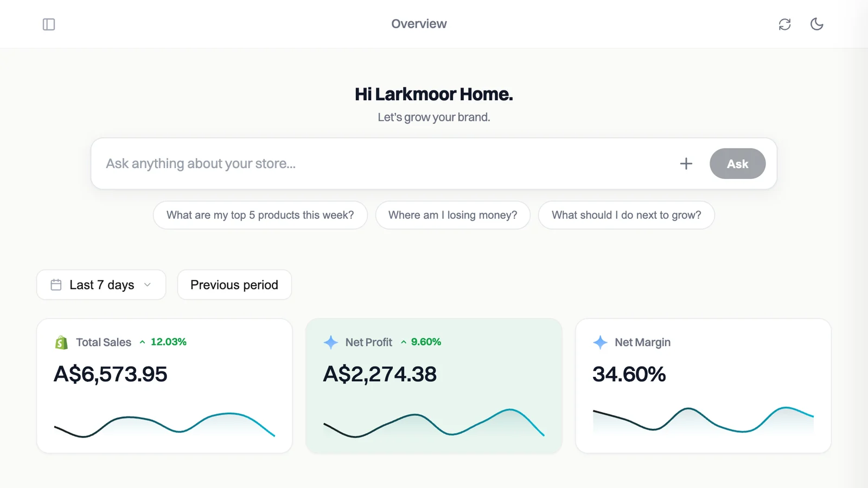Click the Total Sales label

104,342
